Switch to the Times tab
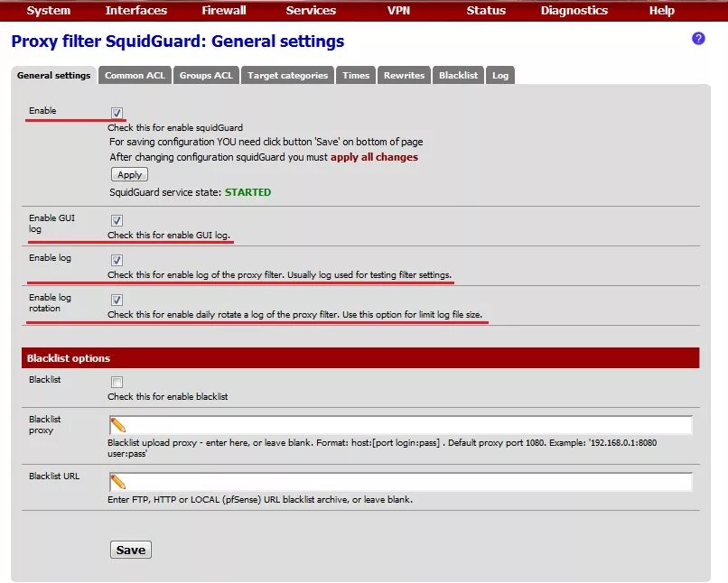Screen dimensions: 728x583 tap(356, 75)
